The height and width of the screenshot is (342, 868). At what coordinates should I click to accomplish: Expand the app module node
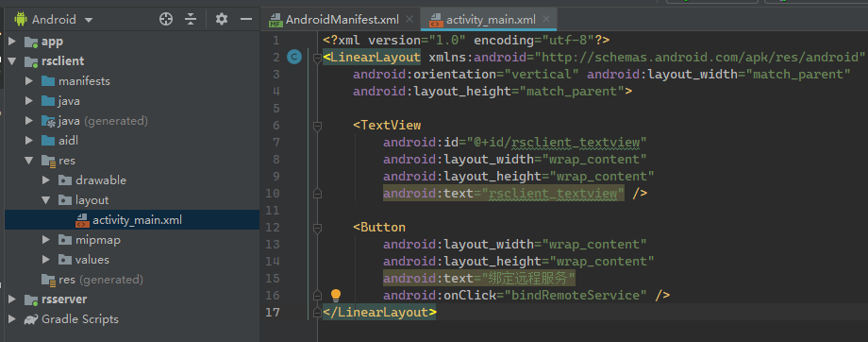tap(12, 42)
